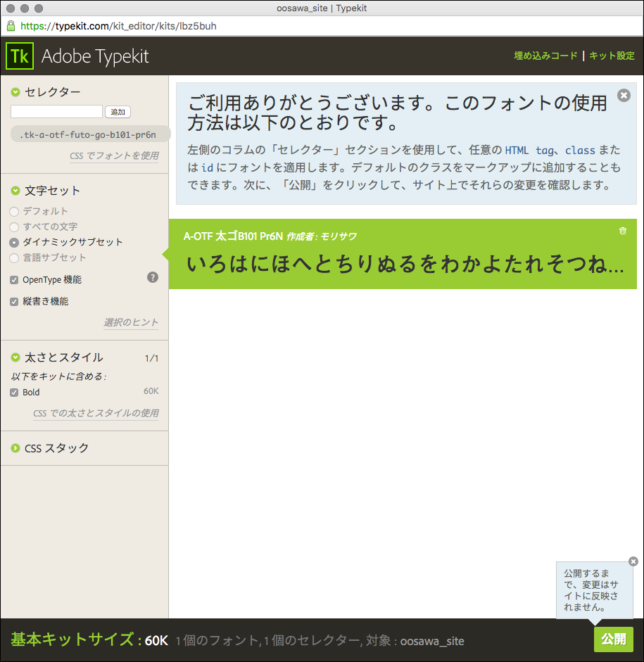The height and width of the screenshot is (662, 644).
Task: Collapse the セレクター section
Action: (15, 92)
